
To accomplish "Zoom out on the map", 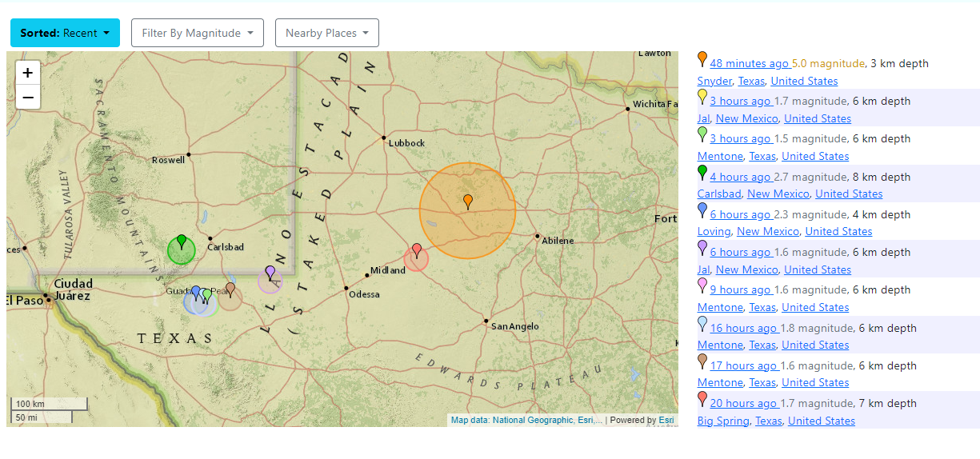I will [x=28, y=98].
